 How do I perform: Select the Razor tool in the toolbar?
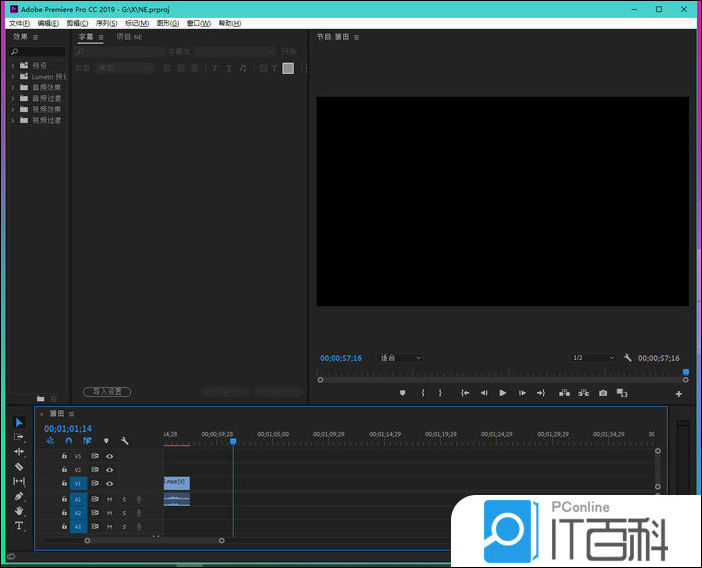point(19,466)
